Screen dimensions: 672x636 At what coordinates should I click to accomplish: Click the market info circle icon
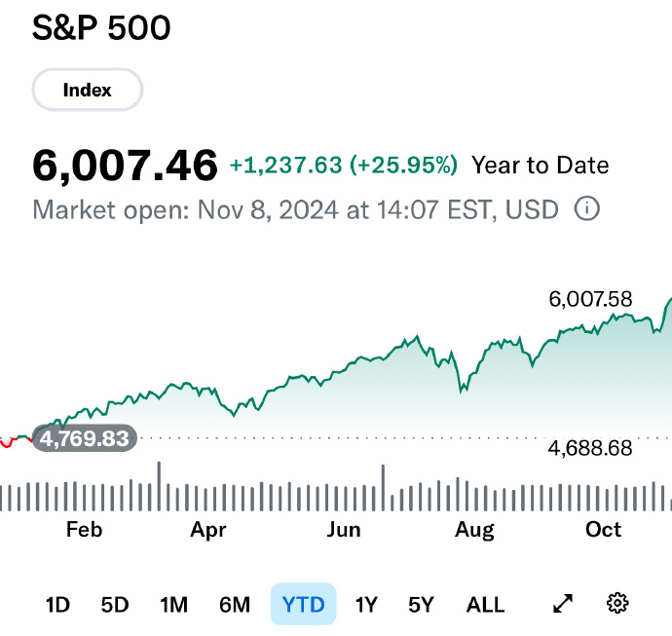click(x=587, y=208)
